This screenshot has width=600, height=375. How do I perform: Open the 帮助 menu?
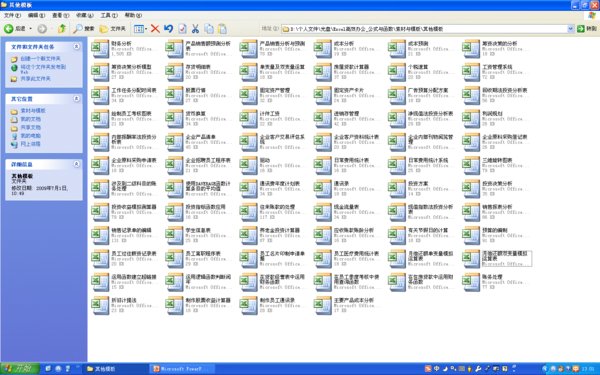click(x=133, y=15)
